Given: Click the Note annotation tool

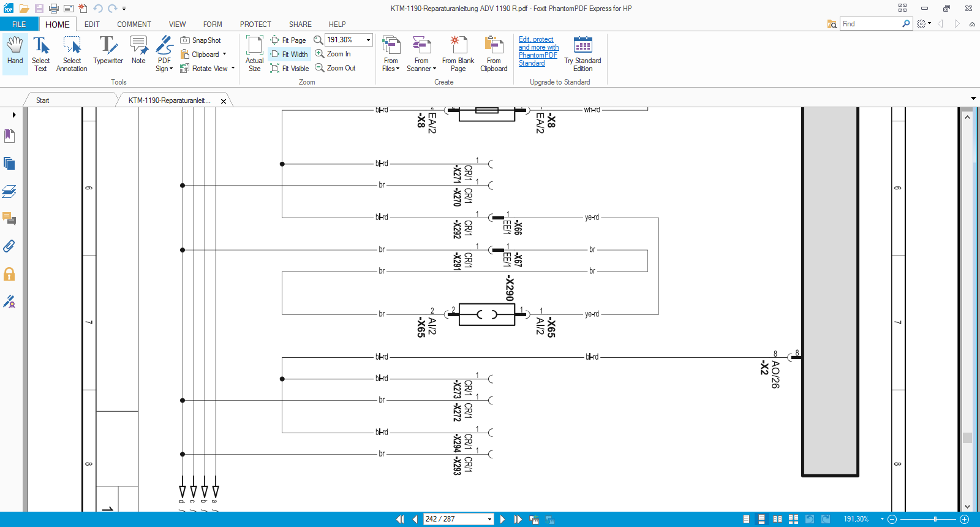Looking at the screenshot, I should coord(138,52).
